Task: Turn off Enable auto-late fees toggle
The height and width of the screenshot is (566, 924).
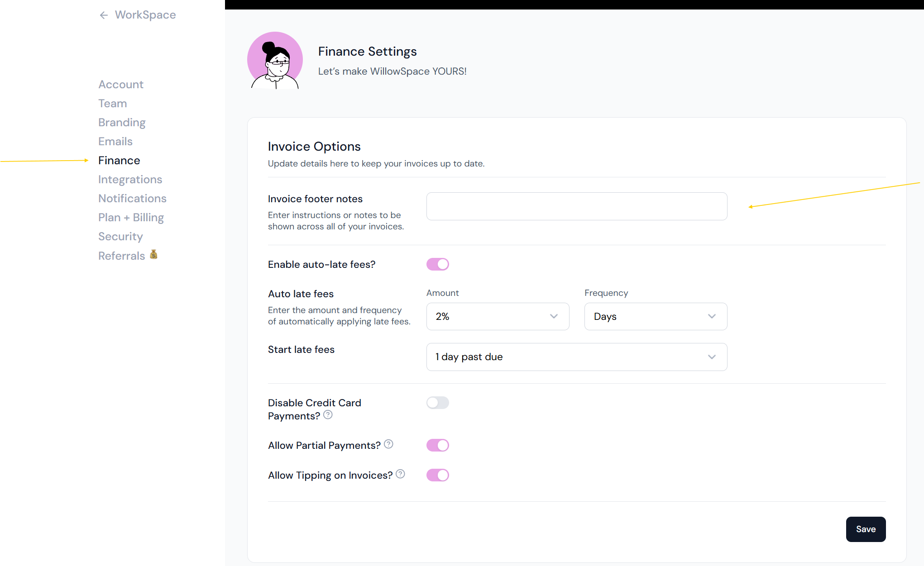Action: (x=438, y=264)
